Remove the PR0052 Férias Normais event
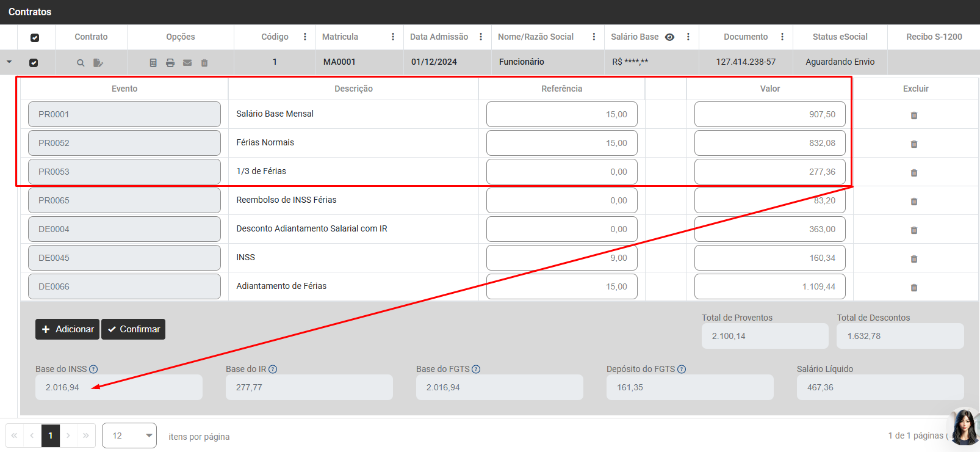Screen dimensions: 980x452 point(914,144)
